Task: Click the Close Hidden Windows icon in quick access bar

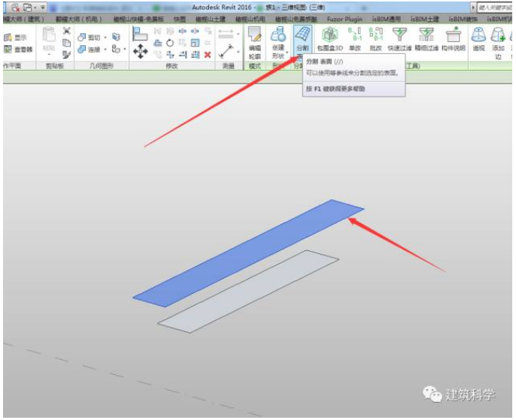Action: coord(16,8)
